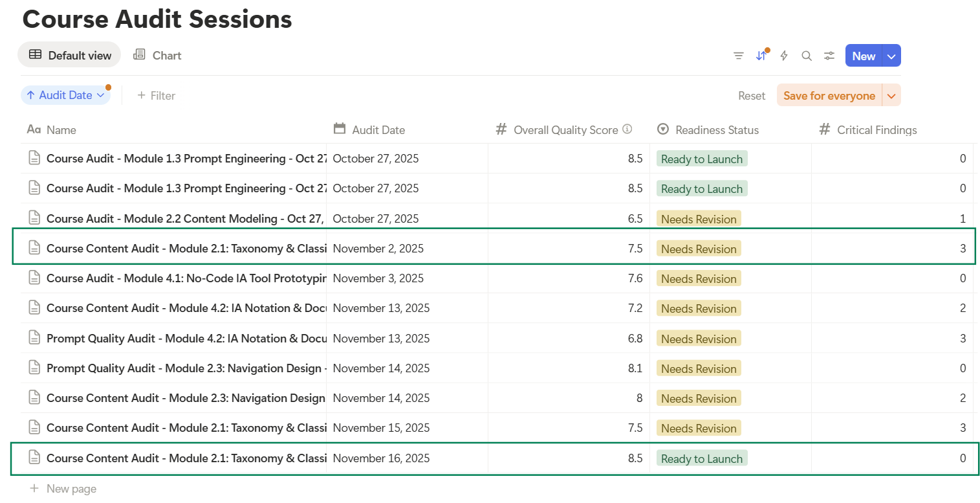Expand the New button dropdown arrow
Screen dimensions: 980x503
point(891,56)
